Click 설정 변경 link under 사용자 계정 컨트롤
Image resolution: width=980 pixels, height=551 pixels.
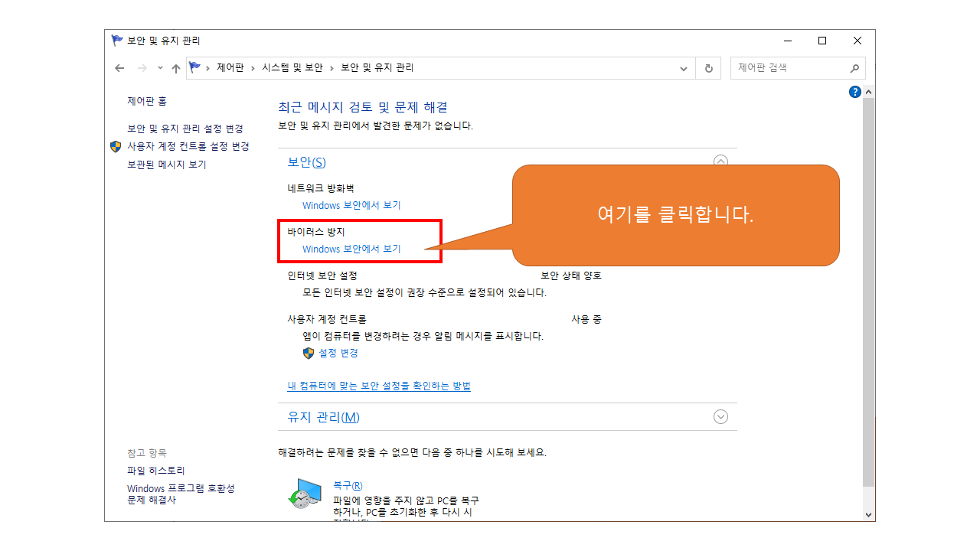tap(338, 353)
